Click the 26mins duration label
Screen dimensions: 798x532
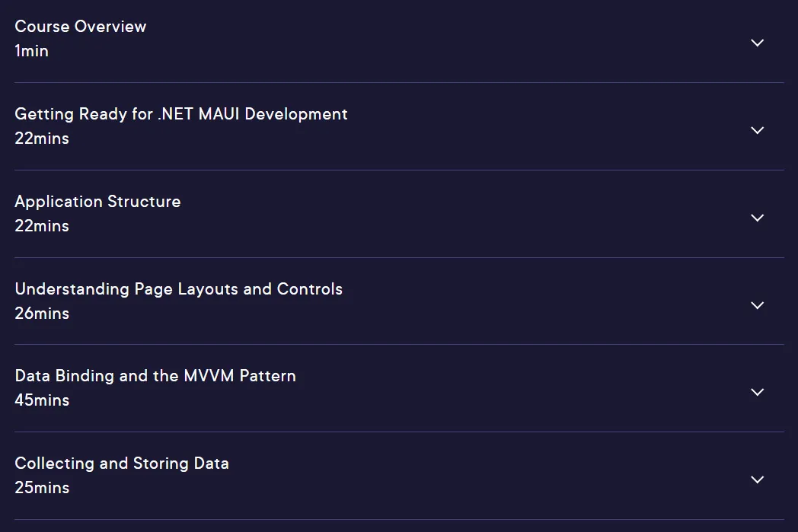click(x=42, y=314)
